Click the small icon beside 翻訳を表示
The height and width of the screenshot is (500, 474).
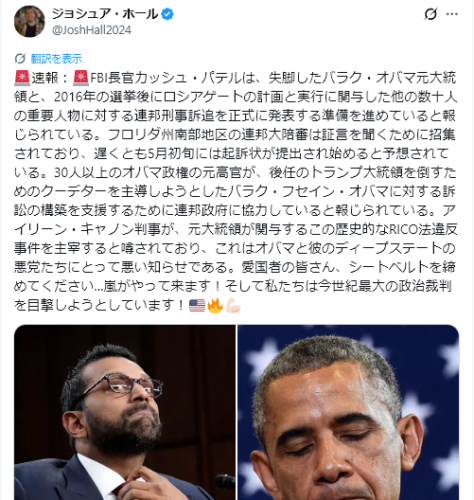tap(20, 59)
